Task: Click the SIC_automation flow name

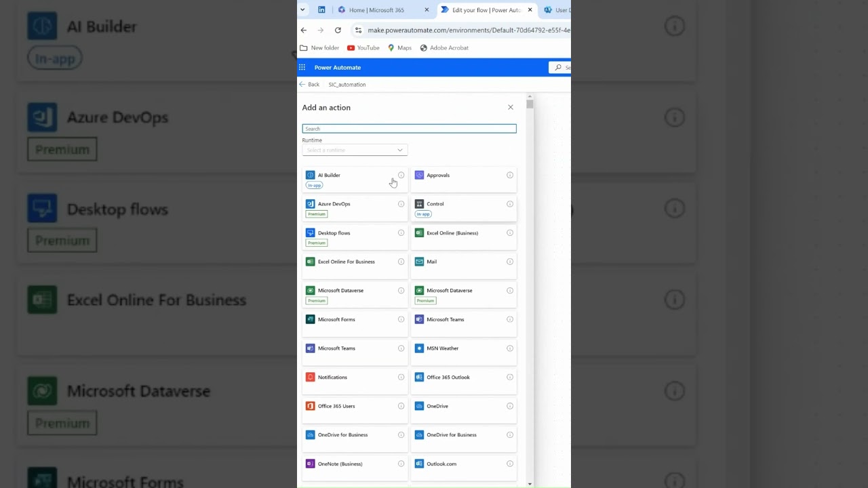Action: [347, 85]
